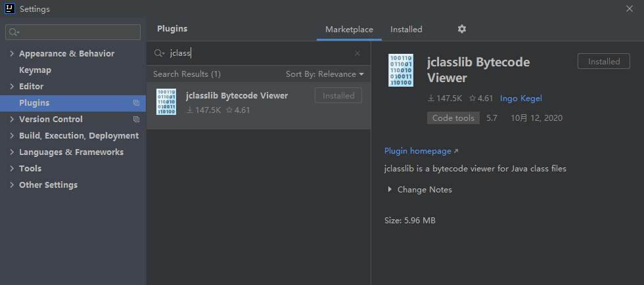
Task: Click the plugin search magnifier icon
Action: (158, 53)
